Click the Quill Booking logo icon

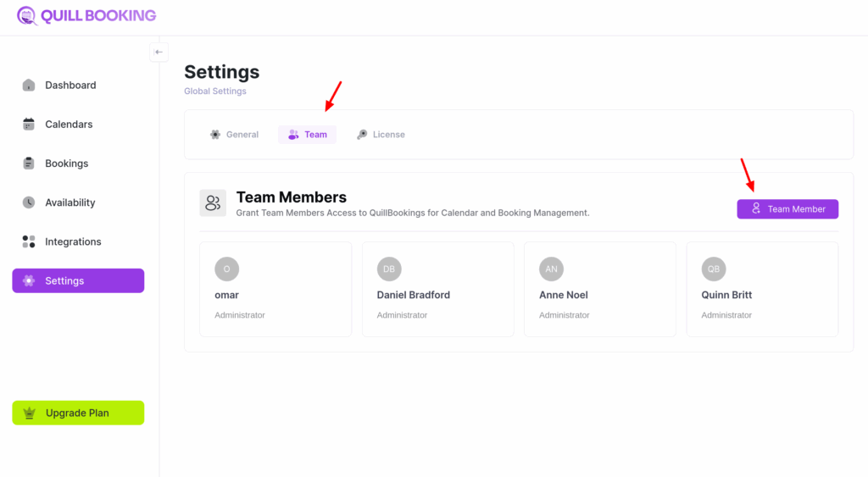(27, 15)
